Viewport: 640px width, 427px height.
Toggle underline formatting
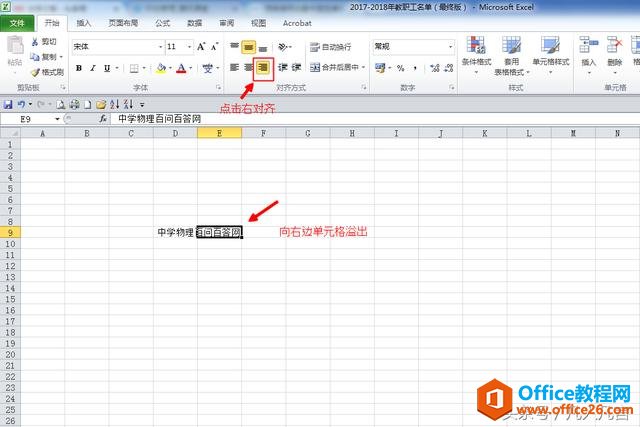coord(107,68)
